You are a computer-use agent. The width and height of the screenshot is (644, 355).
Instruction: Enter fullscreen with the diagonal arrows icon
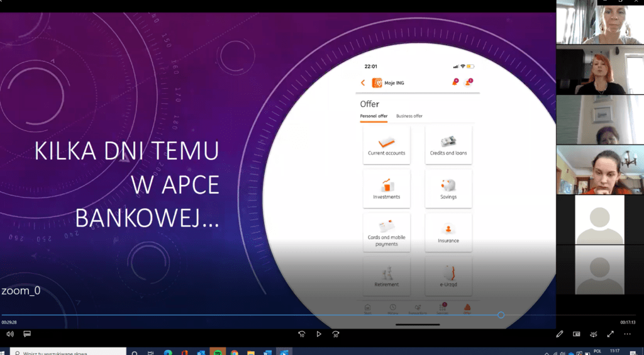point(611,334)
